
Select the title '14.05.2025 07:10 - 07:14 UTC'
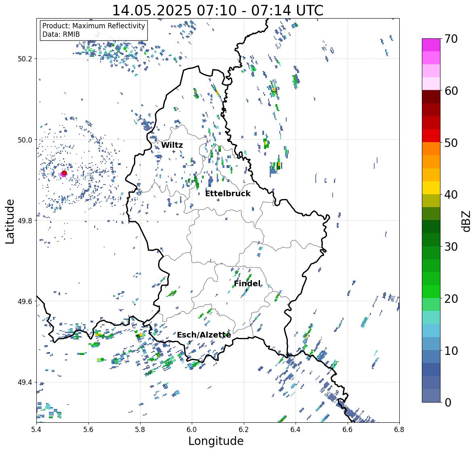[x=218, y=10]
